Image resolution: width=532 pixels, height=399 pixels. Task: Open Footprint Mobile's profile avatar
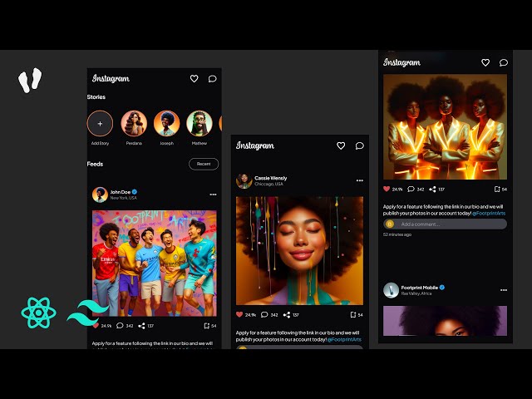coord(391,290)
